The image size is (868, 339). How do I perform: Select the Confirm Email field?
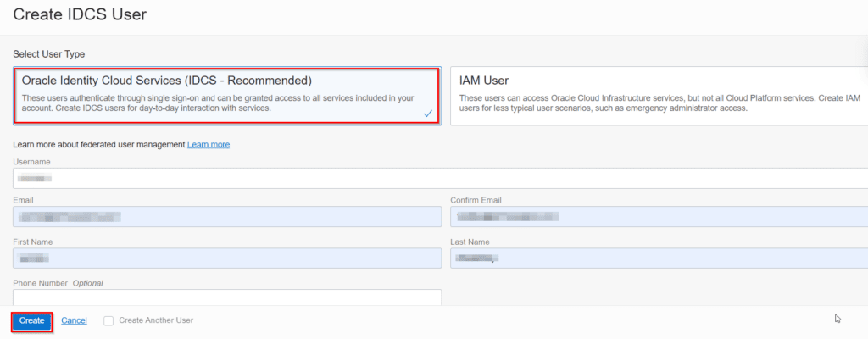pyautogui.click(x=659, y=217)
